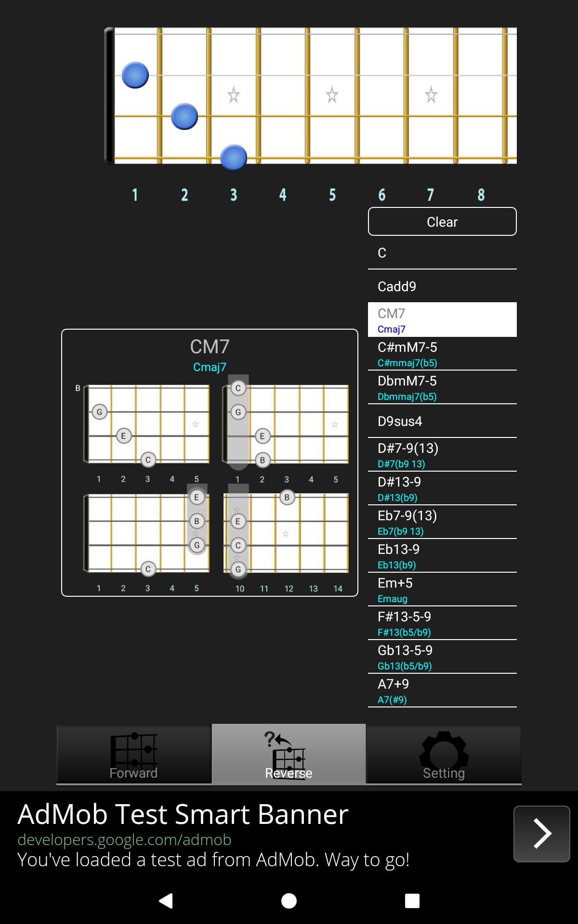Tap the star marker at fret 7
Viewport: 578px width, 924px height.
[431, 95]
